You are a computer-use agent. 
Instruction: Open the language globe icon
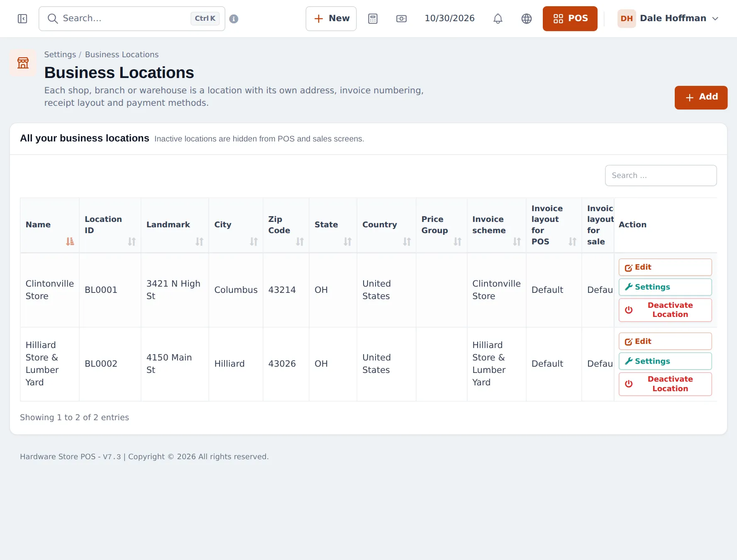(527, 19)
